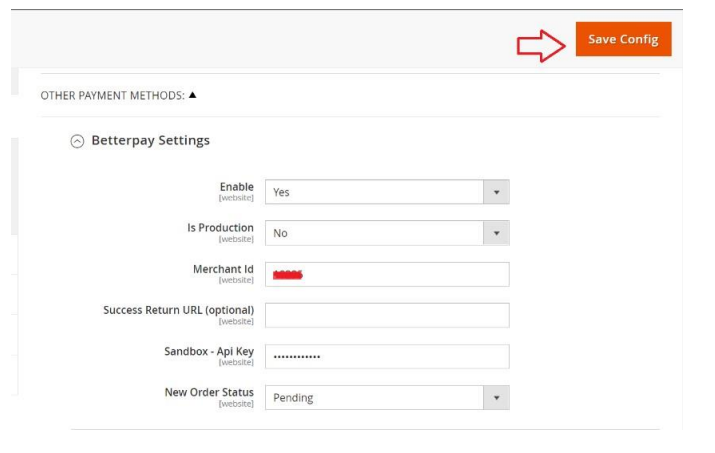
Task: Open the New Order Status dropdown
Action: pyautogui.click(x=387, y=397)
